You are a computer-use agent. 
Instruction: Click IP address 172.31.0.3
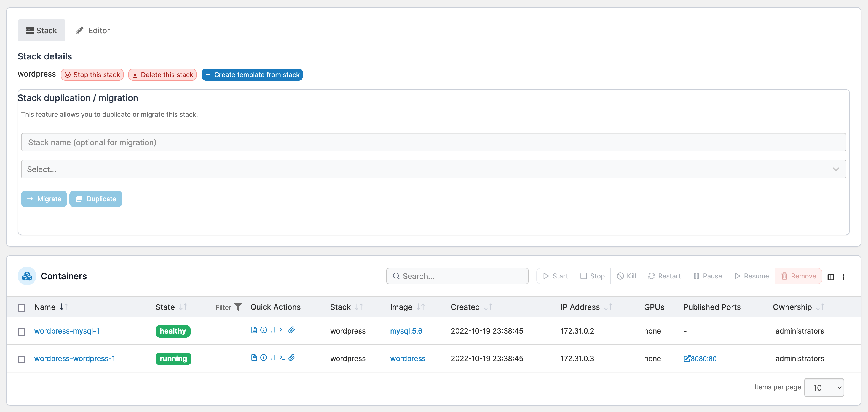(577, 359)
